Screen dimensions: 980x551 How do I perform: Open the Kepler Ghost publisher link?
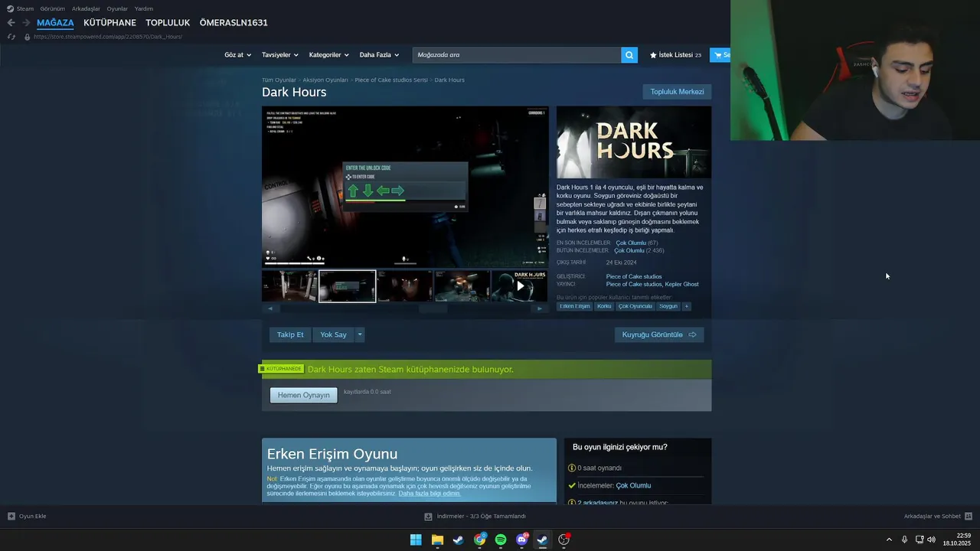(682, 284)
